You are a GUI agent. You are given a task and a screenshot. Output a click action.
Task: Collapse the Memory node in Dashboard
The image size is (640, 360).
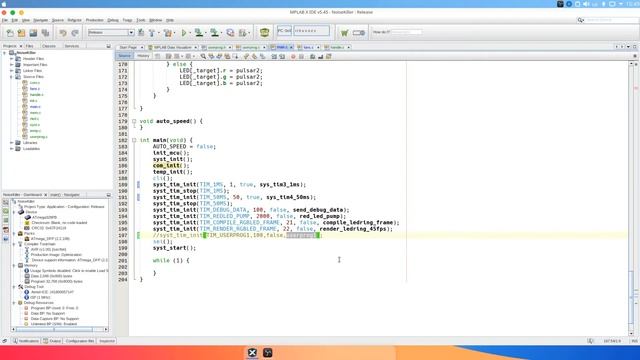(14, 265)
